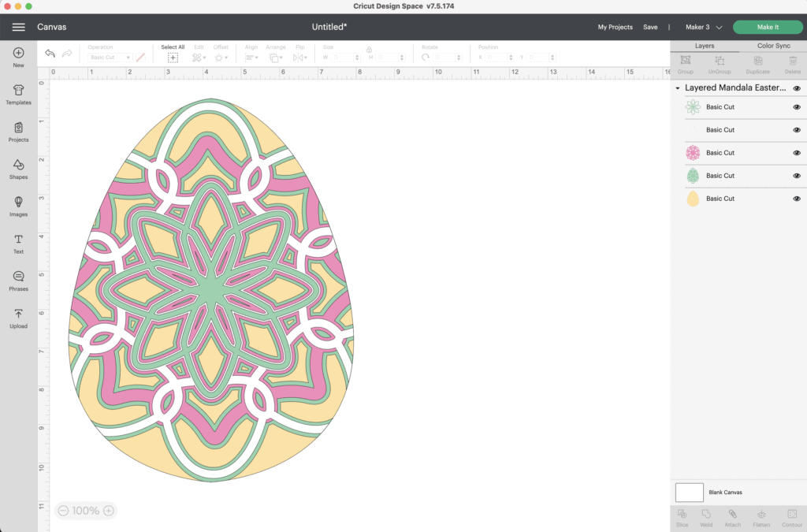Select the light green flower layer thumbnail
The image size is (807, 532).
click(x=693, y=107)
